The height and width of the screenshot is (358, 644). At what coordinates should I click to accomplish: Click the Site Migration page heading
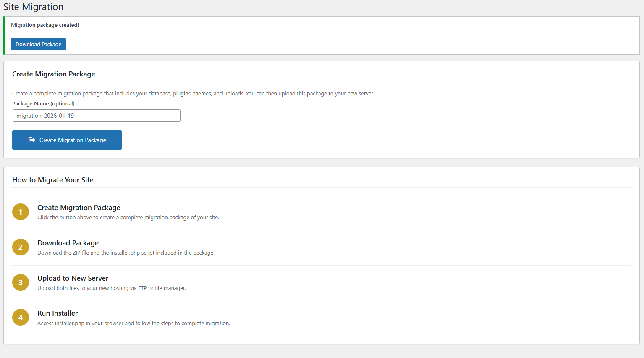pyautogui.click(x=33, y=7)
